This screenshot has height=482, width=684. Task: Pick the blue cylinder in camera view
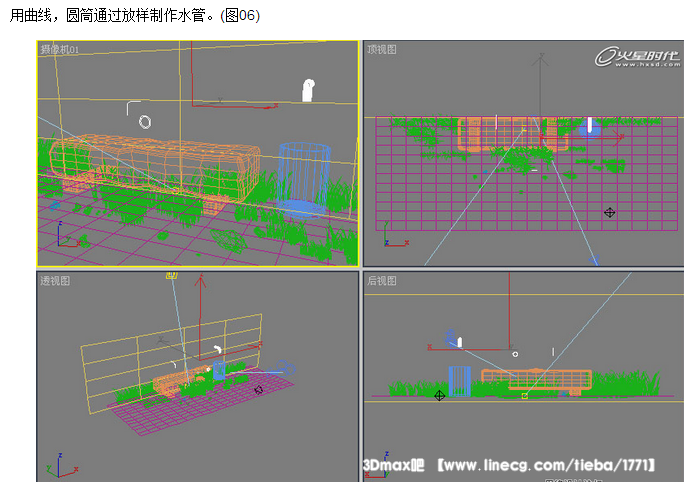pyautogui.click(x=304, y=175)
